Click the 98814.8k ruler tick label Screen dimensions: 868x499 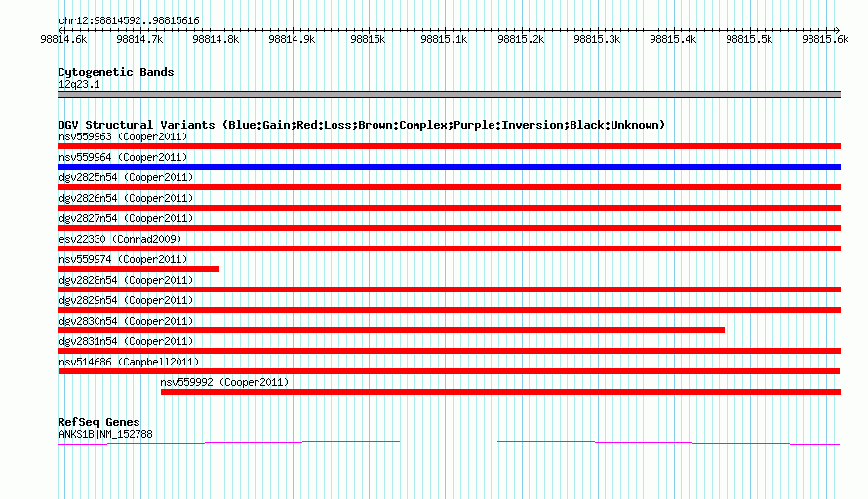216,39
